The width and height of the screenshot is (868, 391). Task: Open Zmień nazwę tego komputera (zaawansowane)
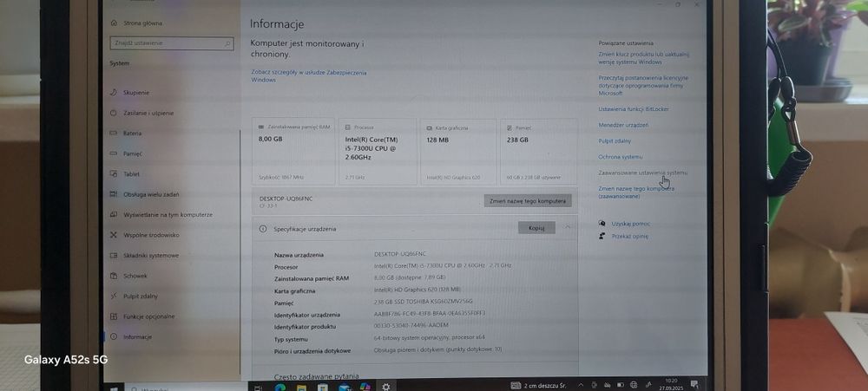pyautogui.click(x=636, y=192)
